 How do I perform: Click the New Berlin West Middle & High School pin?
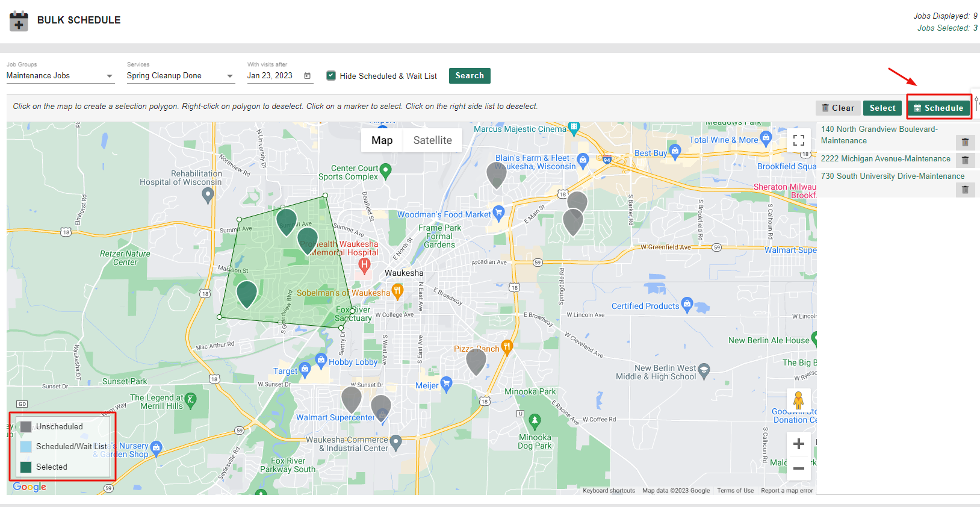pos(704,370)
